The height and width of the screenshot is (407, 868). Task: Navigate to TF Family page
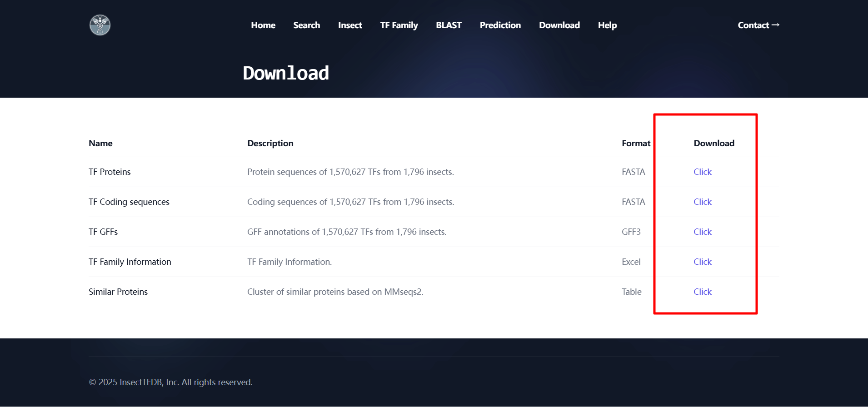click(399, 25)
